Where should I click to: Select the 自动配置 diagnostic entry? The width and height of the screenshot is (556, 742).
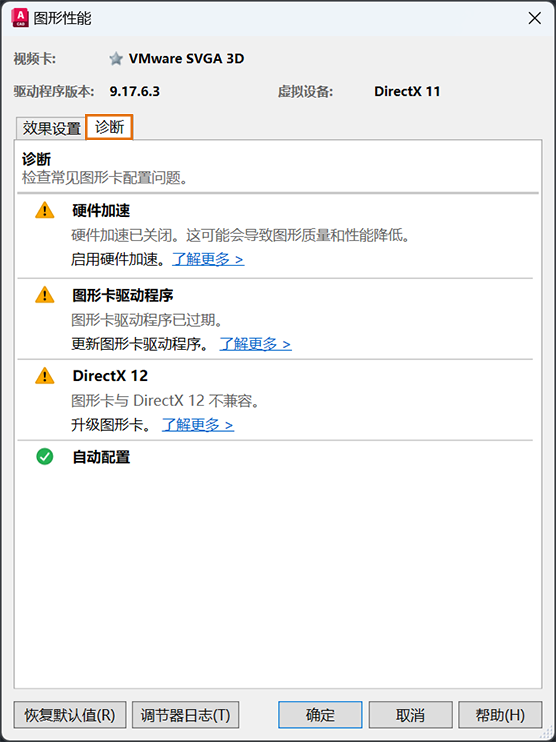coord(101,457)
